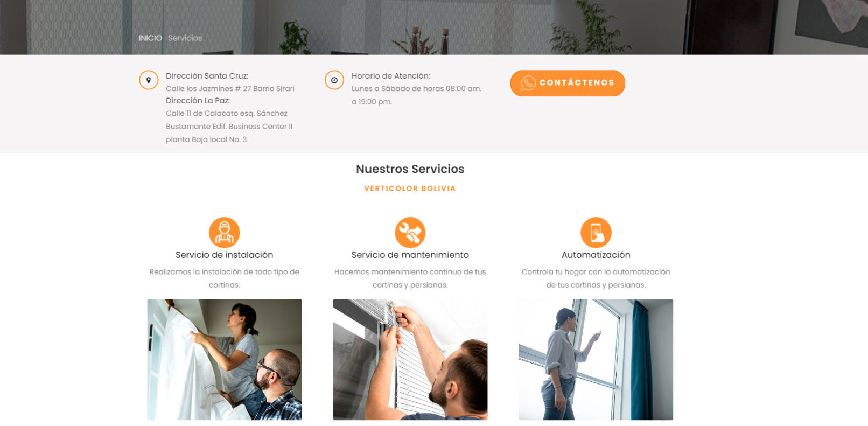Click the smartphone automation icon
This screenshot has height=426, width=868.
point(596,232)
